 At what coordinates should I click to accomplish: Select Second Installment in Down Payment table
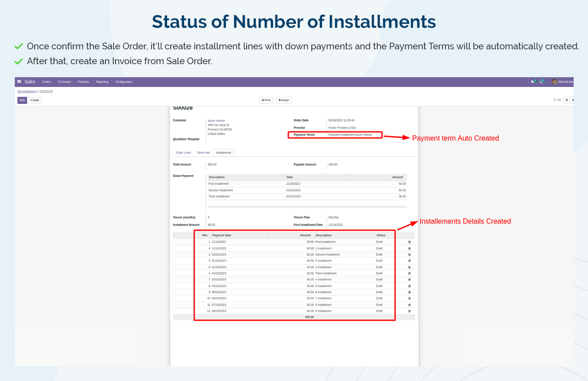(x=221, y=190)
